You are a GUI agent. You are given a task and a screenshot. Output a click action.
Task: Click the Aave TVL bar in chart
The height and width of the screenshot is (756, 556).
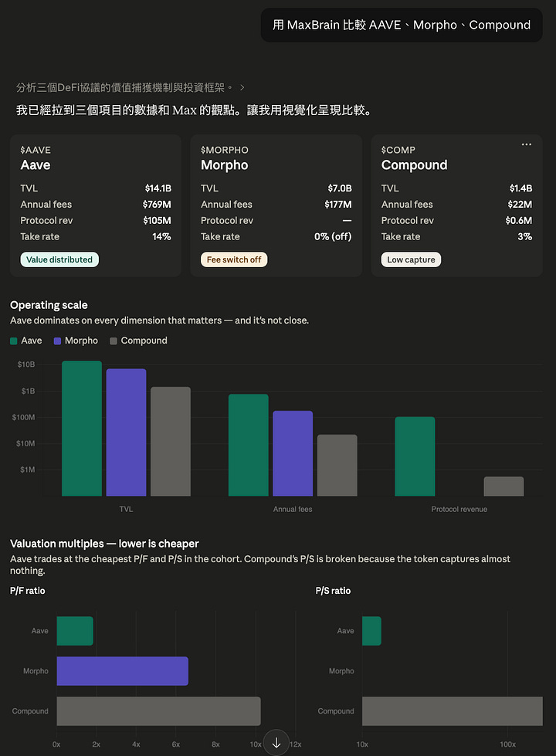[x=82, y=428]
